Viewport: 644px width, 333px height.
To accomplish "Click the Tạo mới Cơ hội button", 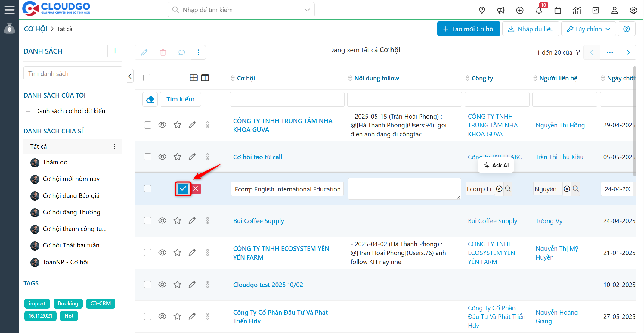I will (x=469, y=29).
